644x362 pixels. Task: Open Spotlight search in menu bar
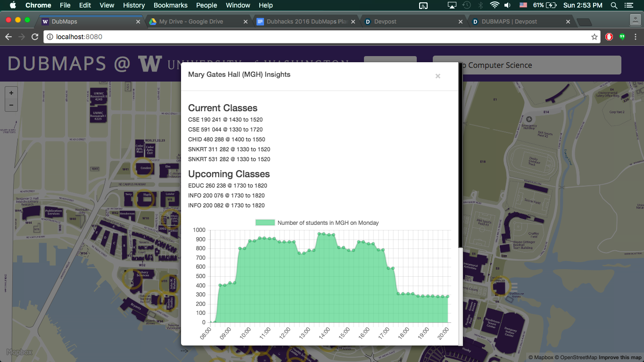click(614, 5)
